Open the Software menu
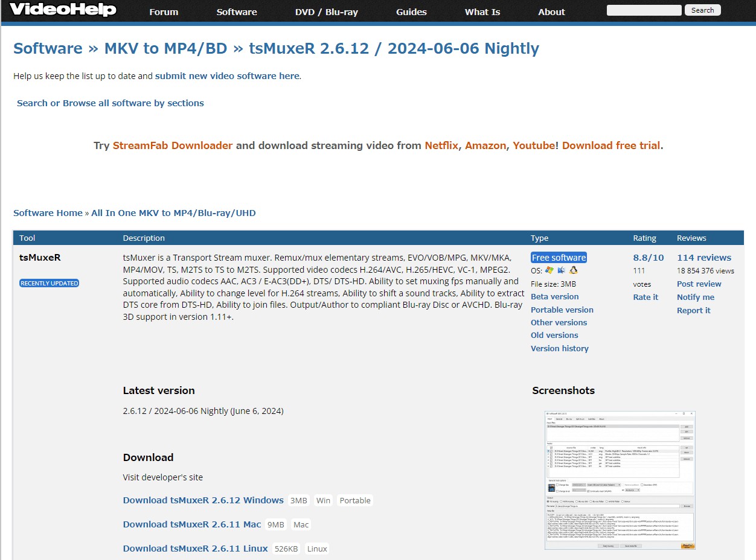 pos(237,12)
